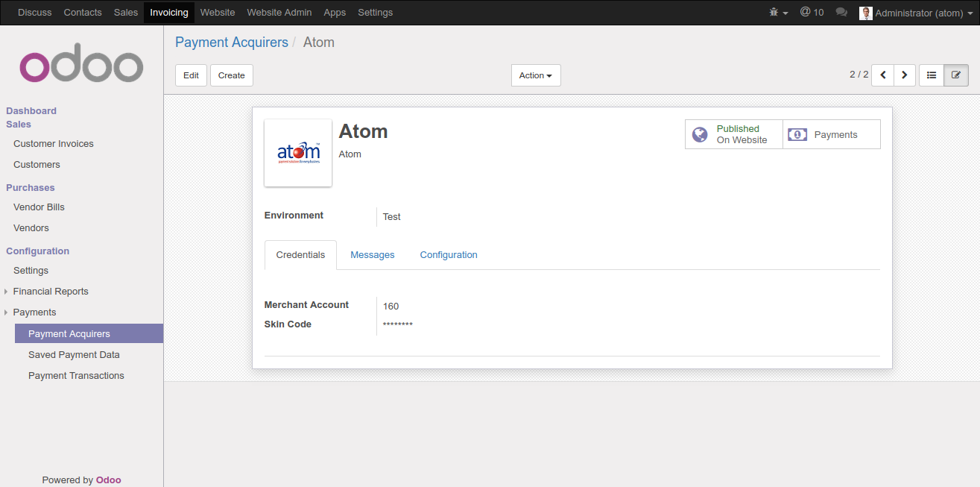Viewport: 980px width, 487px height.
Task: Go back to Payment Acquirers breadcrumb
Action: pos(232,43)
